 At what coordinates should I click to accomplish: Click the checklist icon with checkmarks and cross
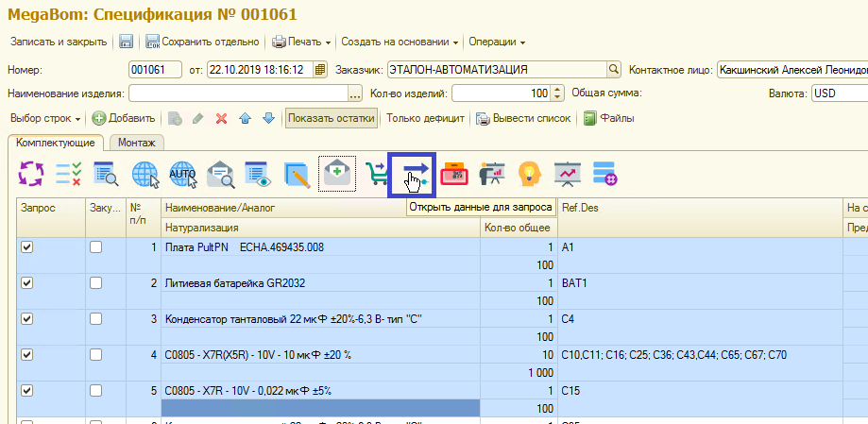(x=68, y=173)
